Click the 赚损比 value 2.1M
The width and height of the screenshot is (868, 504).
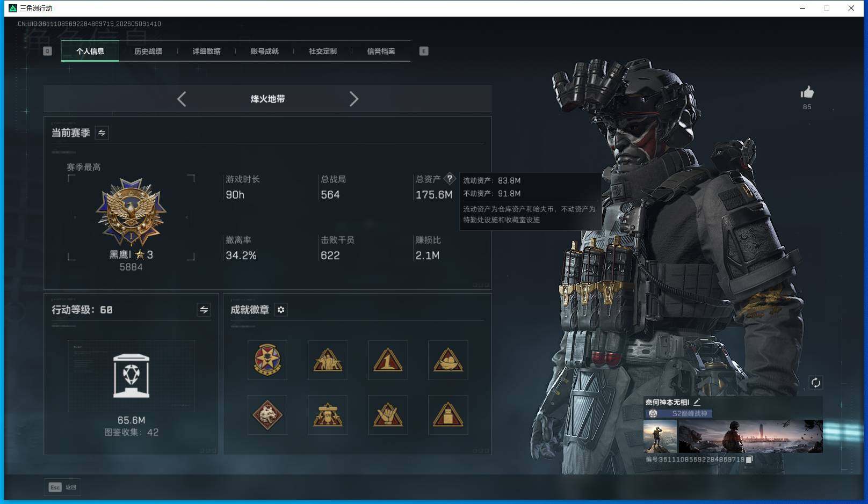point(428,255)
